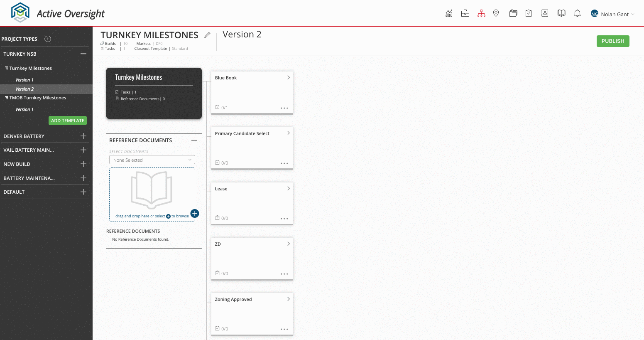Expand the VAIL BATTERY MAIN... project type

pos(83,150)
